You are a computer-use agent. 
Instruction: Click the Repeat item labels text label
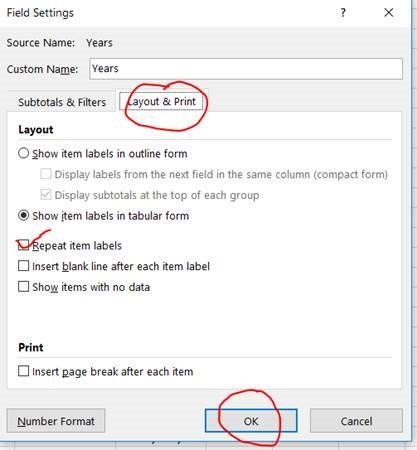[x=77, y=246]
